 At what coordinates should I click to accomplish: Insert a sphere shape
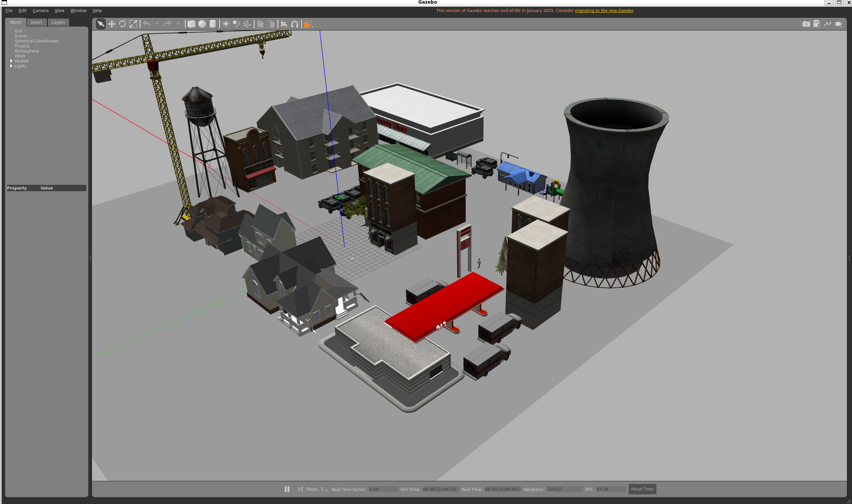tap(202, 24)
